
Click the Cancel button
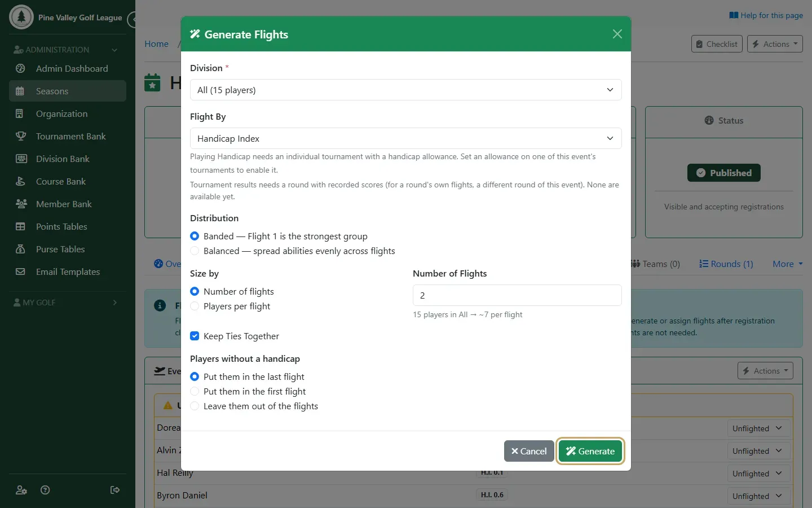point(529,451)
